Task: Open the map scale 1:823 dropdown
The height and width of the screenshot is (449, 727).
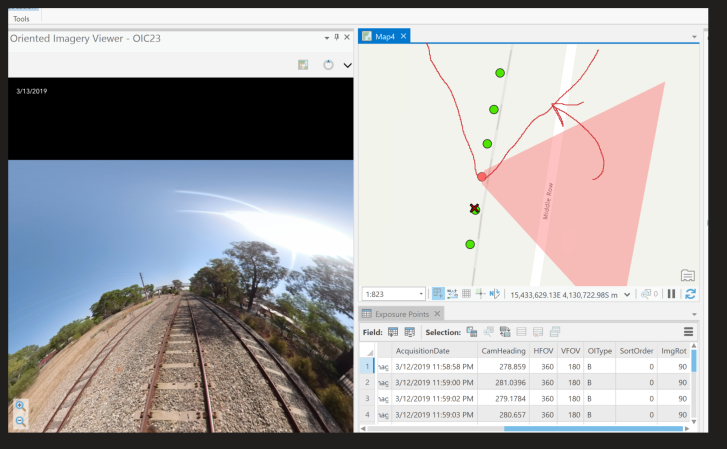Action: [x=421, y=294]
